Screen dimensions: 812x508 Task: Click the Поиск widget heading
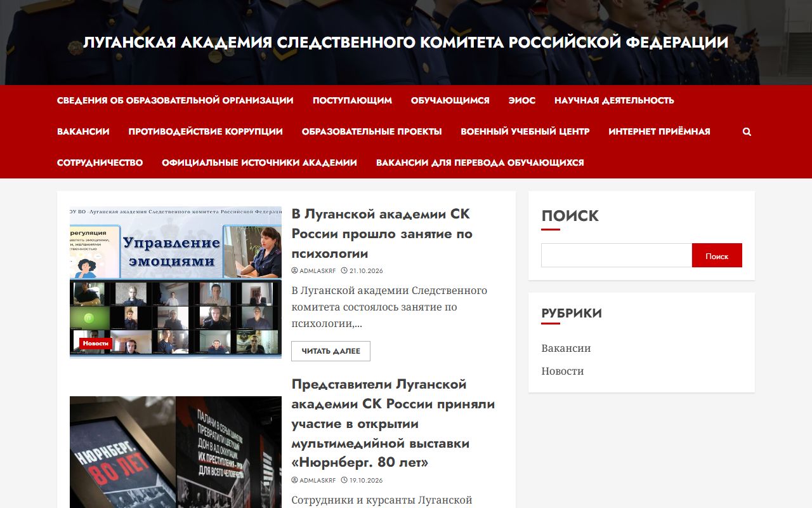pos(570,216)
